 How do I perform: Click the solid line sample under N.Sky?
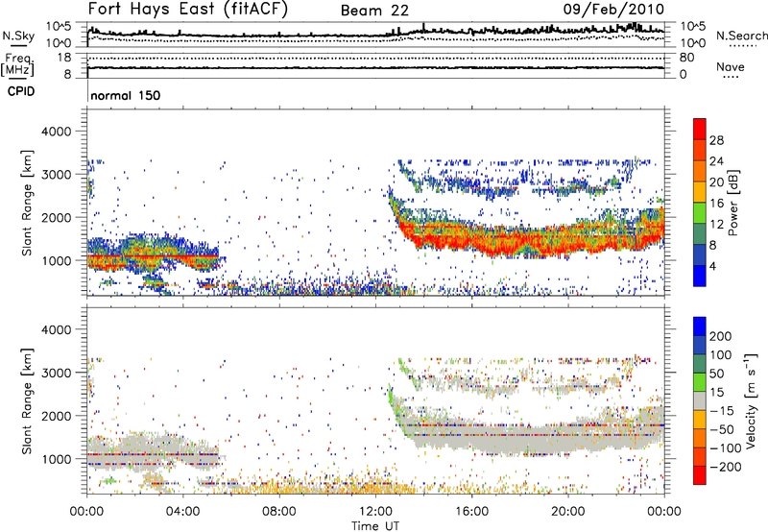point(18,46)
